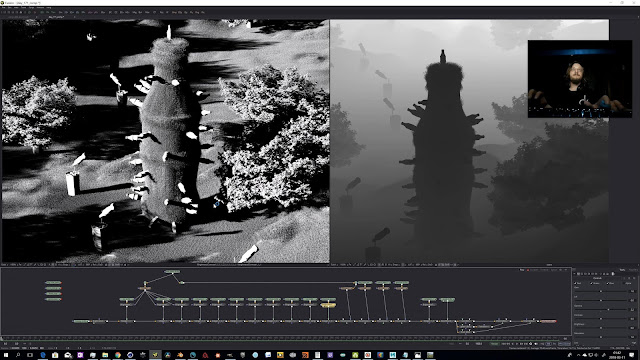This screenshot has width=640, height=360.
Task: Adjust the Gamma slider
Action: tap(600, 309)
